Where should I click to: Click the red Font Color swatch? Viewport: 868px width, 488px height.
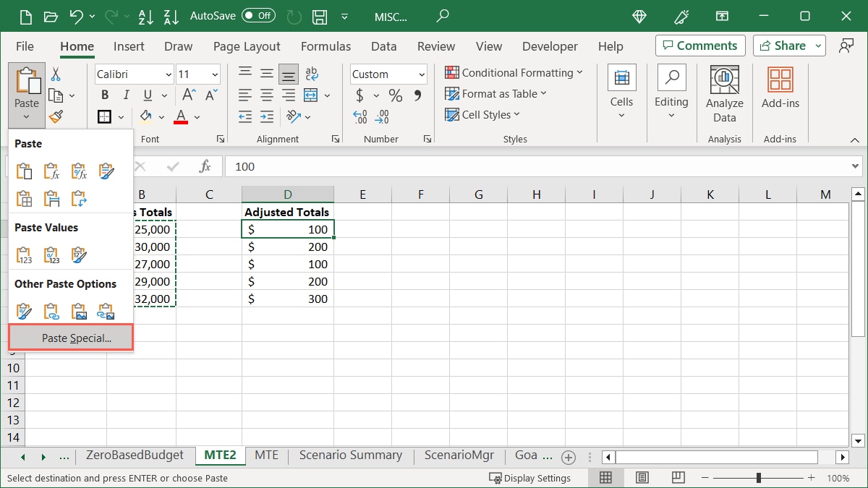[181, 117]
